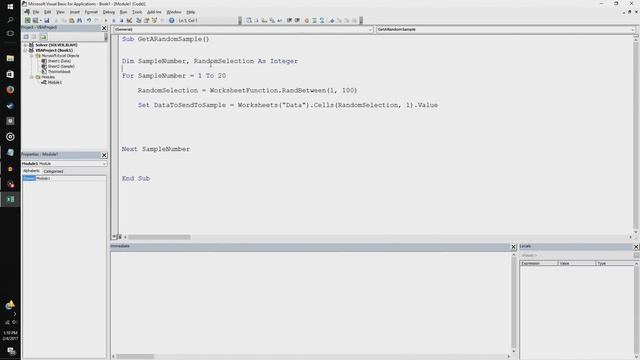Open the Windows Start menu
The image size is (640, 360).
click(x=10, y=7)
